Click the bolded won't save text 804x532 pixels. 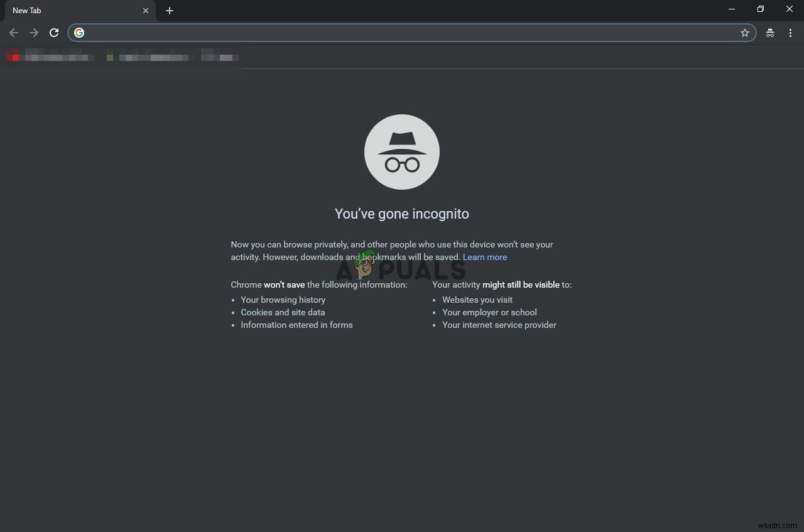pyautogui.click(x=284, y=285)
